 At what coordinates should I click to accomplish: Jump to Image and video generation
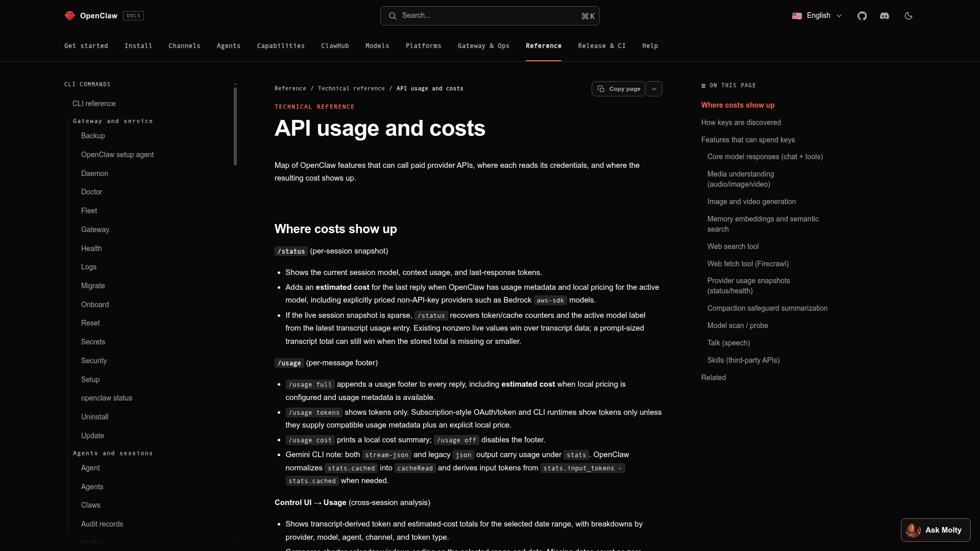[751, 202]
